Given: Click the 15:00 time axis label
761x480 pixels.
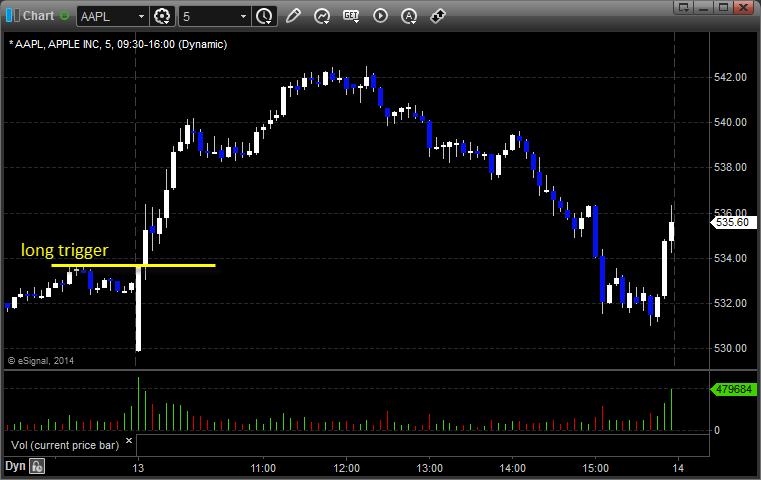Looking at the screenshot, I should point(596,468).
